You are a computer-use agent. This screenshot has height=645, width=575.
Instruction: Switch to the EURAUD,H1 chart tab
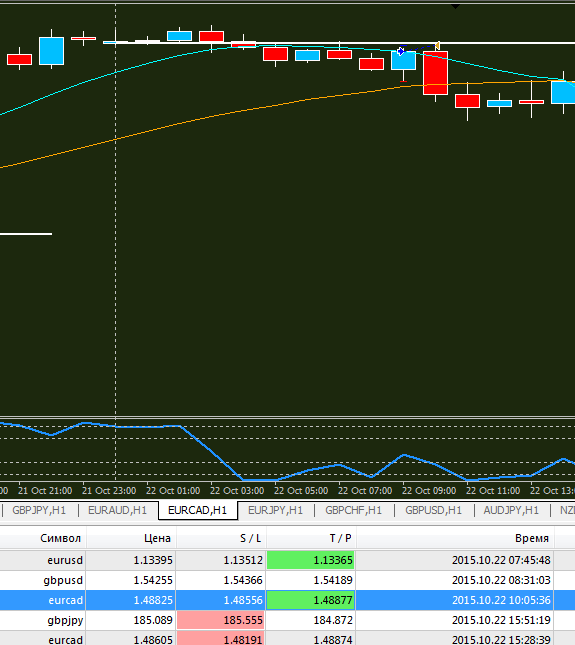point(117,510)
